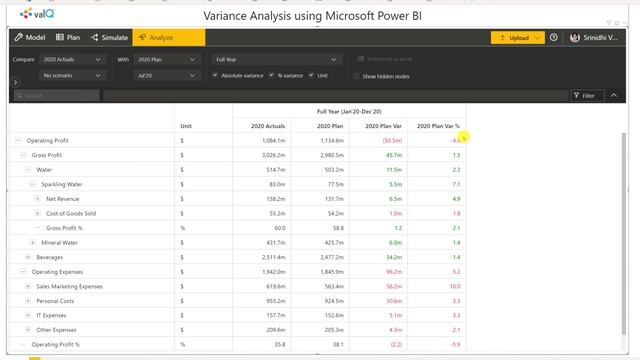The image size is (640, 360).
Task: Click the 2020 Plan Var column header
Action: click(383, 126)
